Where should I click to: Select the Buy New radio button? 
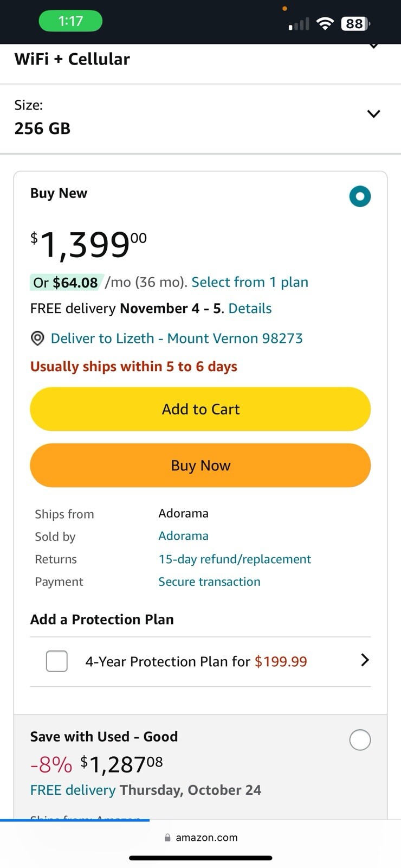[360, 196]
